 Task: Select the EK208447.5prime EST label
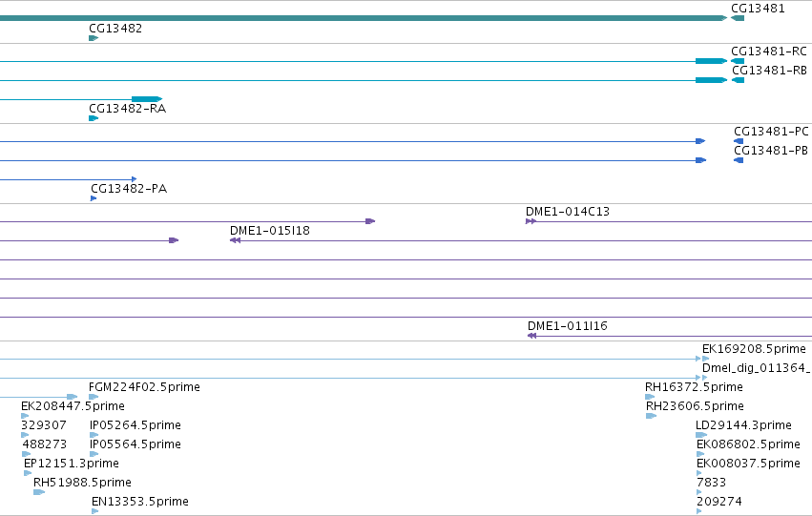pyautogui.click(x=73, y=406)
